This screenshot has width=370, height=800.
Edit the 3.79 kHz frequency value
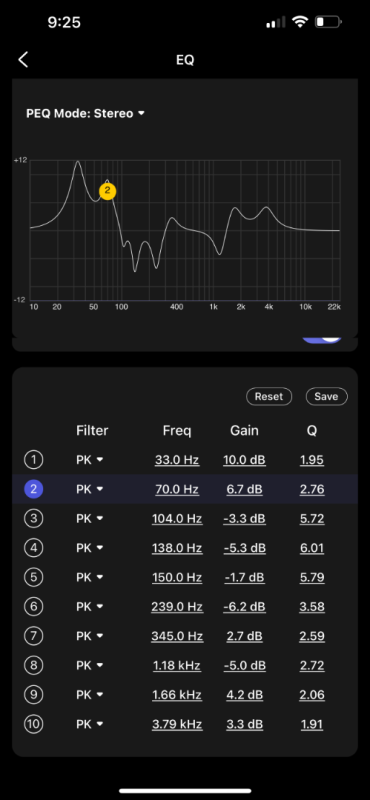(x=177, y=724)
